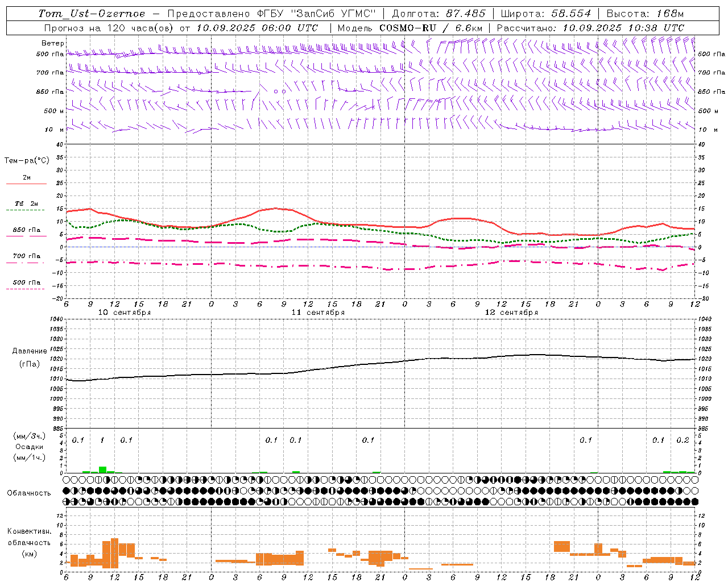Click the Прогноз на 120 часа(ов) text

[109, 27]
